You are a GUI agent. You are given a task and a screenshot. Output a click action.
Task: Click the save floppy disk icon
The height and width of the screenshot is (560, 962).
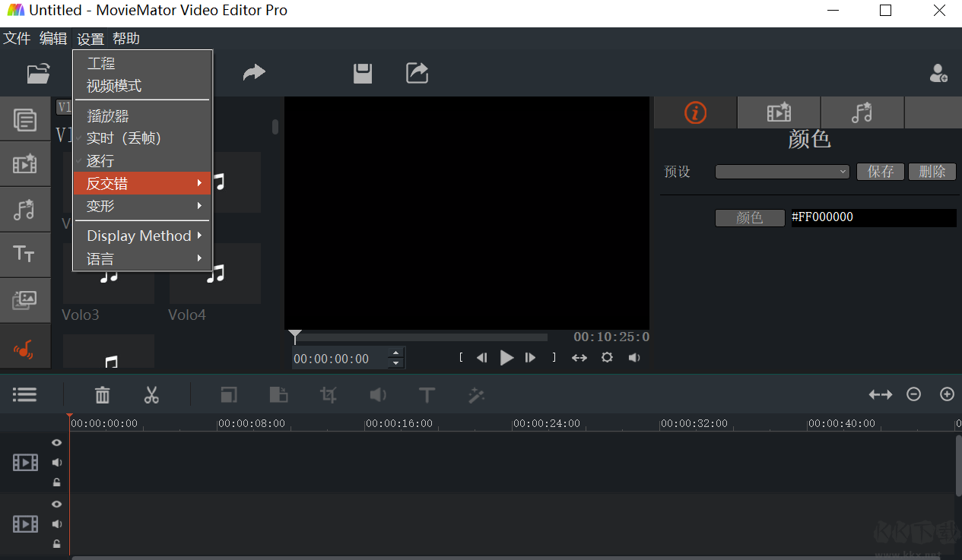point(363,73)
